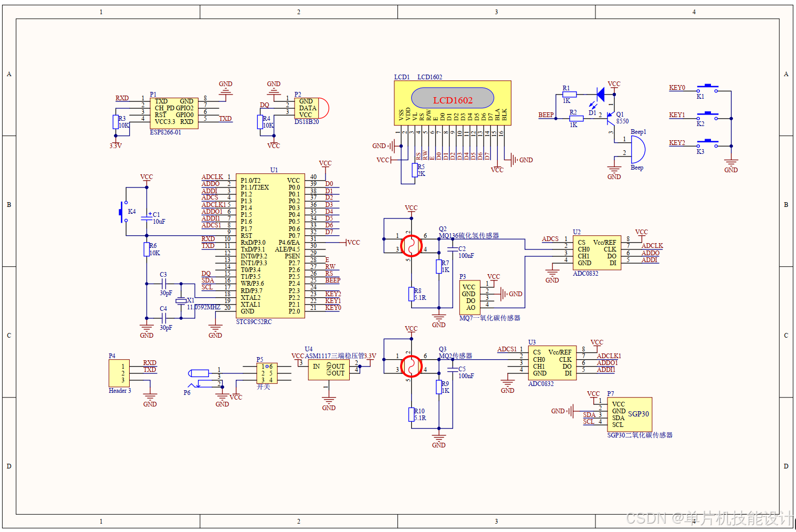Click the DQ net label near DS18B20
The width and height of the screenshot is (796, 532).
tap(265, 105)
